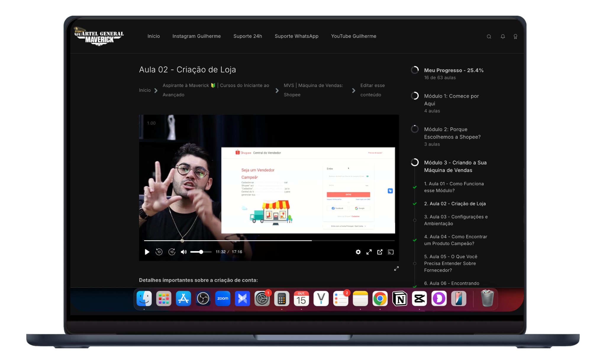Open video in pop-out window
606x364 pixels.
coord(380,252)
